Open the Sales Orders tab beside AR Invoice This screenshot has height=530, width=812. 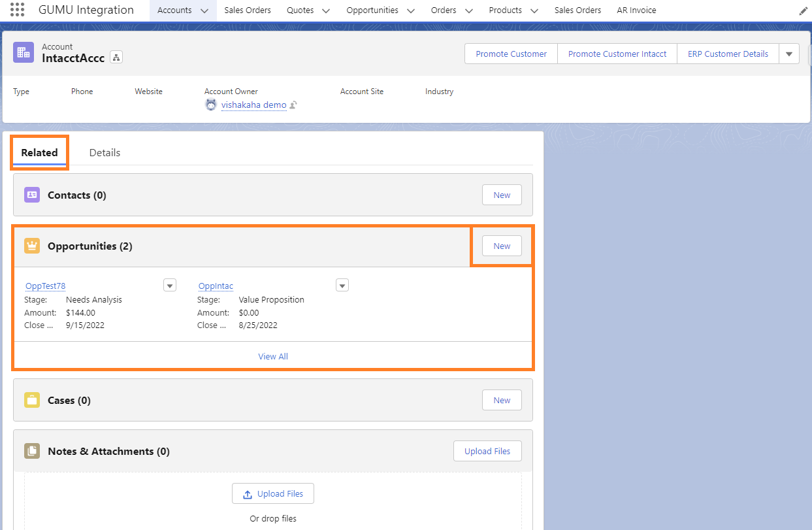[577, 10]
